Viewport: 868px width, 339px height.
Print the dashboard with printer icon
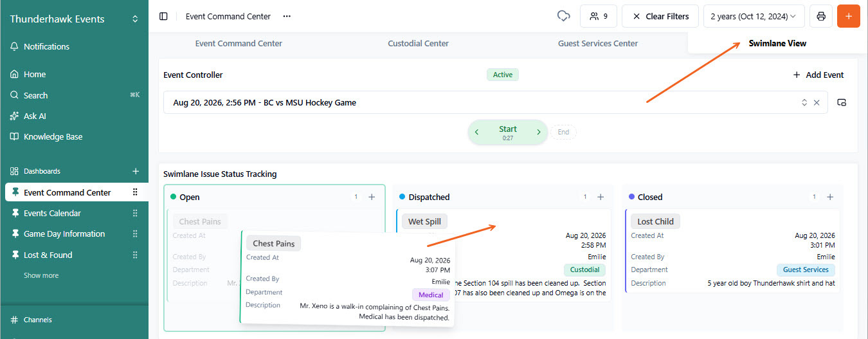pyautogui.click(x=821, y=16)
